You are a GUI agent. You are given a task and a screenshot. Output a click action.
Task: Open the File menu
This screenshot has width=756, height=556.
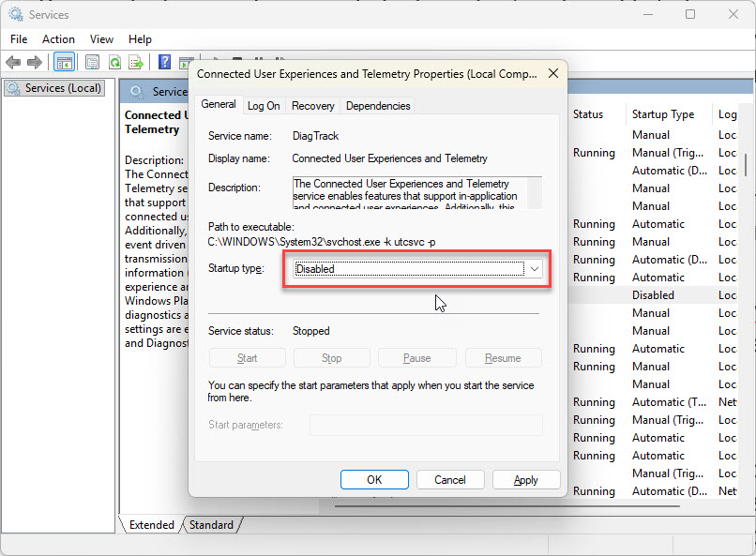pyautogui.click(x=19, y=39)
